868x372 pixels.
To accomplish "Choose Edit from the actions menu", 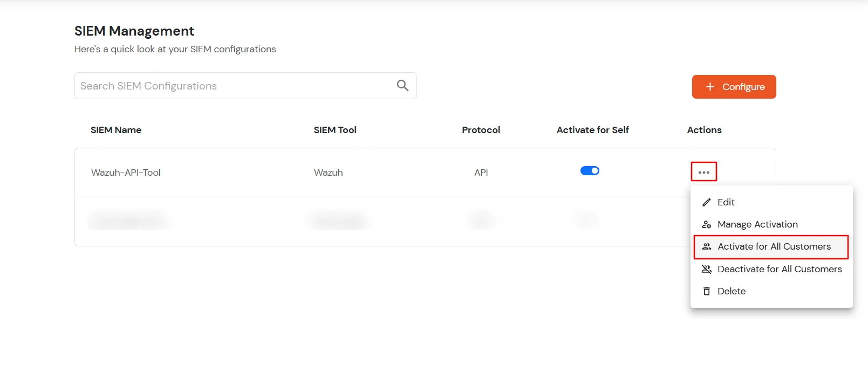I will coord(771,202).
